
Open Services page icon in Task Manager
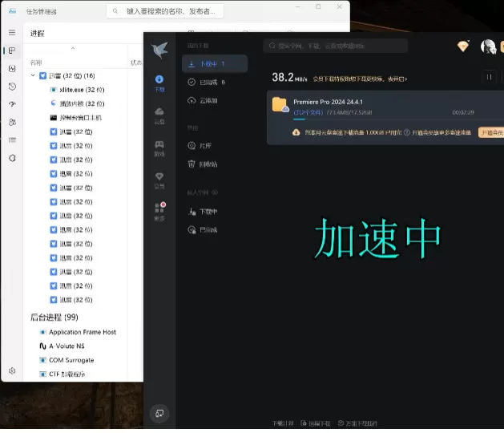12,158
